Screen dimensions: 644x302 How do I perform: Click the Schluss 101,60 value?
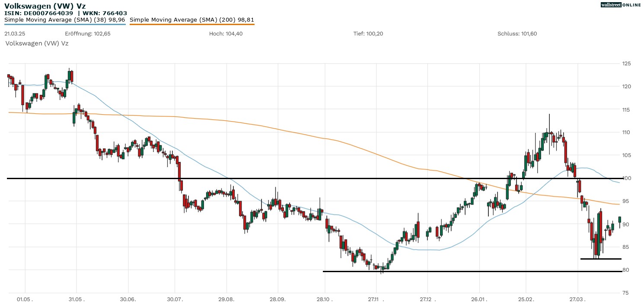coord(517,34)
